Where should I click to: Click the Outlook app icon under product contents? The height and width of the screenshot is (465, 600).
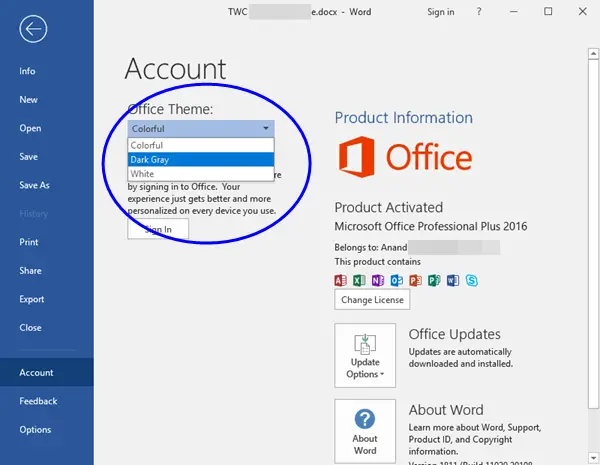[x=396, y=281]
